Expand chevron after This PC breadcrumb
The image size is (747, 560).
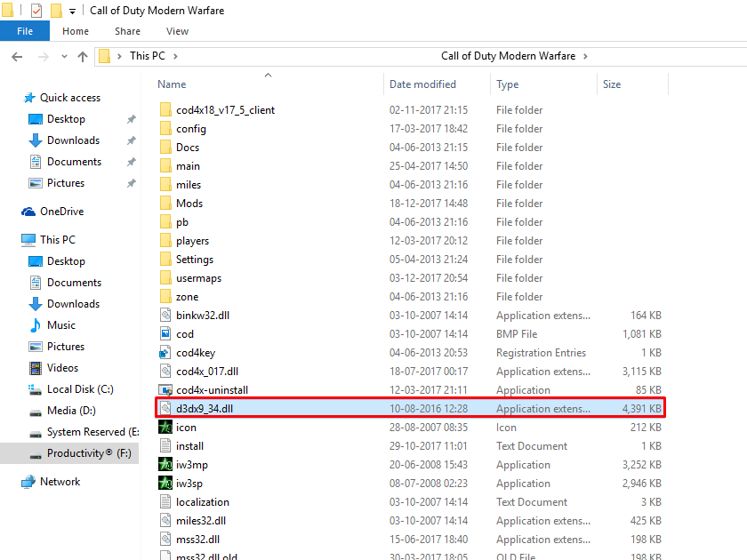pyautogui.click(x=175, y=56)
